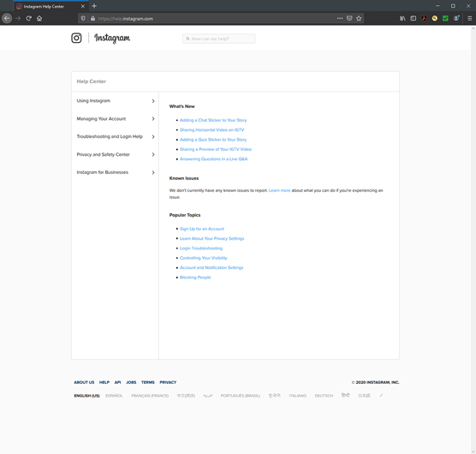The height and width of the screenshot is (454, 476).
Task: Open 'Sharing a Preview of Your IGTV Video'
Action: click(x=216, y=149)
